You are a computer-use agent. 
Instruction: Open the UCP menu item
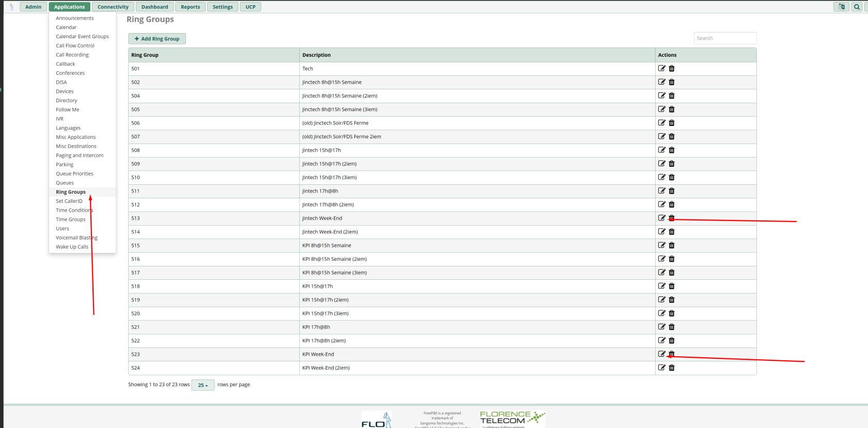251,7
